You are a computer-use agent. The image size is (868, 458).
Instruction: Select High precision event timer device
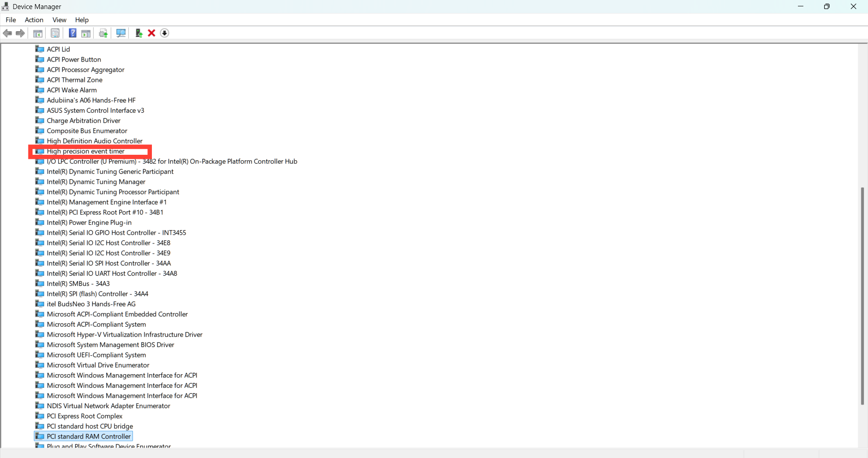[85, 151]
